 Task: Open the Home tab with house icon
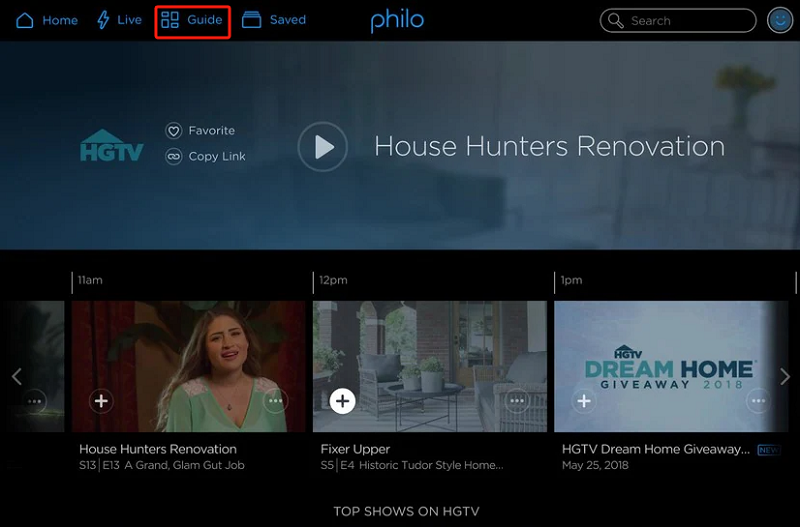(47, 20)
